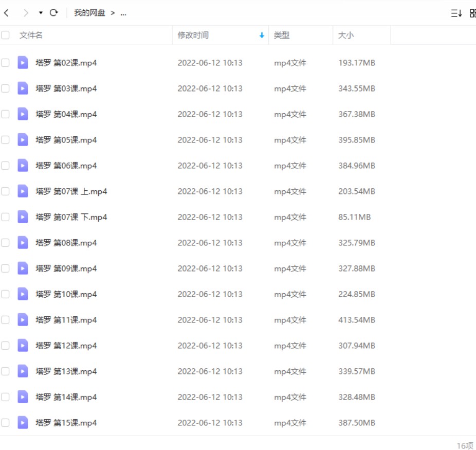Select file name 塔罗 第05课.mp4

66,140
